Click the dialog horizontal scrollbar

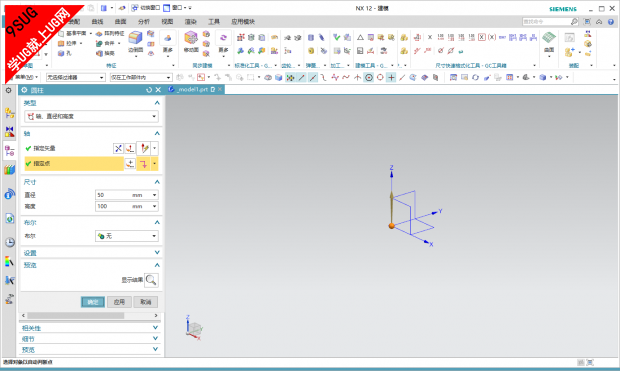75,316
